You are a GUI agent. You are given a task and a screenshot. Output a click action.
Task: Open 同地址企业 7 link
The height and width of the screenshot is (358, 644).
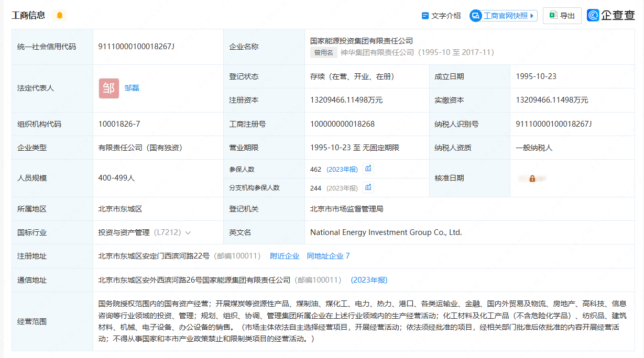(328, 256)
